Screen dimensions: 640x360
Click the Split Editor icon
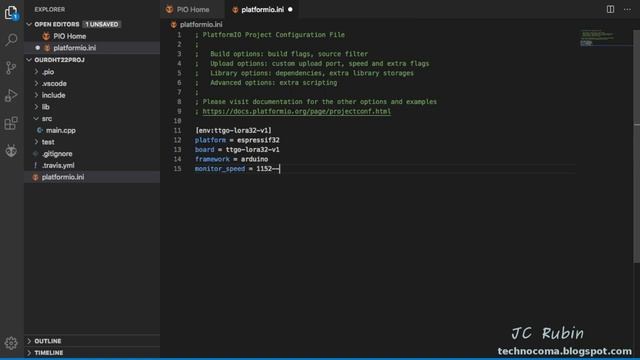pyautogui.click(x=610, y=9)
